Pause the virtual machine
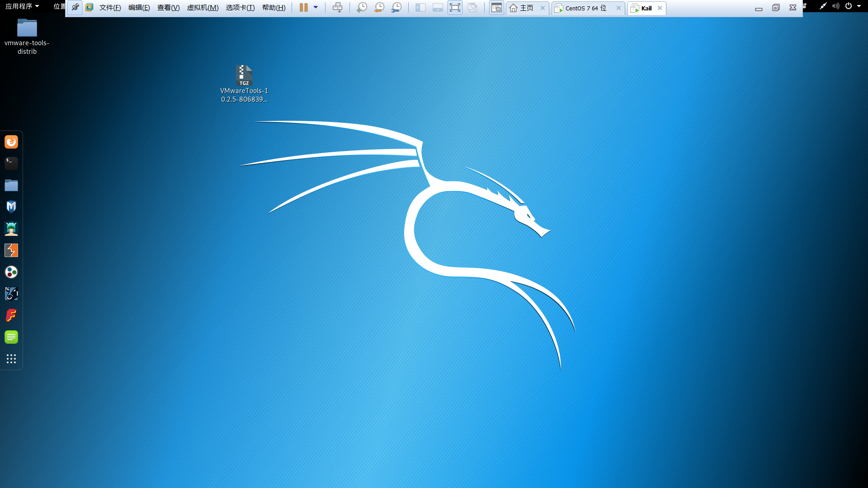Screen dimensions: 868x488 [303, 7]
